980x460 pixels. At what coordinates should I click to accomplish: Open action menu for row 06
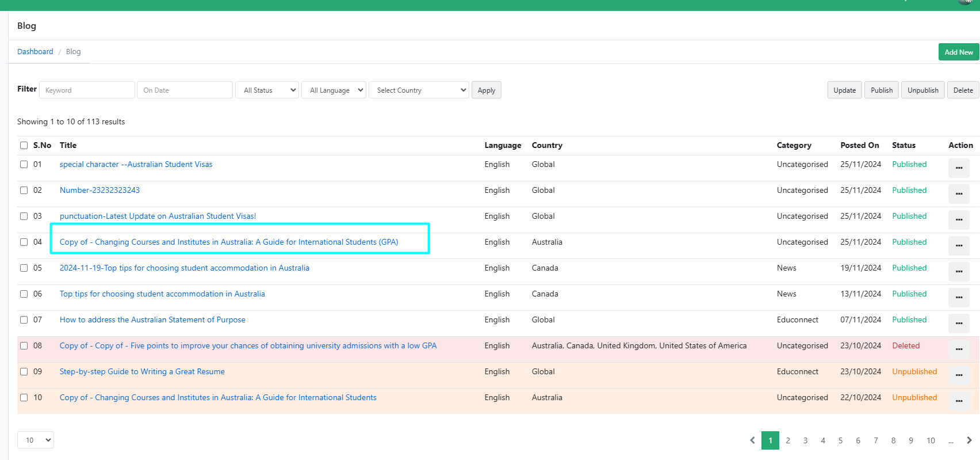point(958,297)
